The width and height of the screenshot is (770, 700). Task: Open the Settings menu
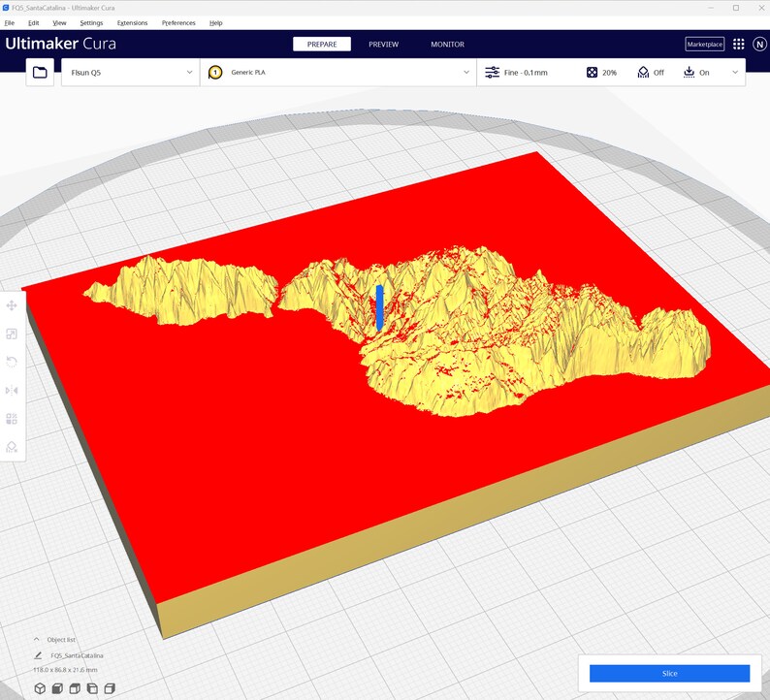point(91,23)
